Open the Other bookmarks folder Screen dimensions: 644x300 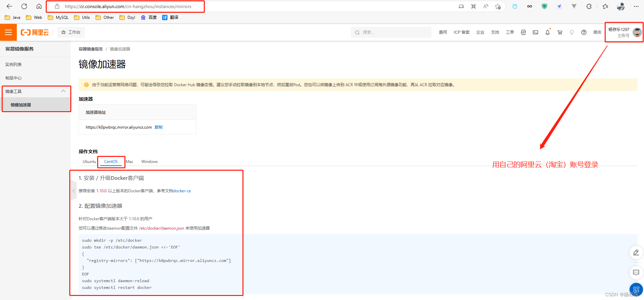[105, 18]
